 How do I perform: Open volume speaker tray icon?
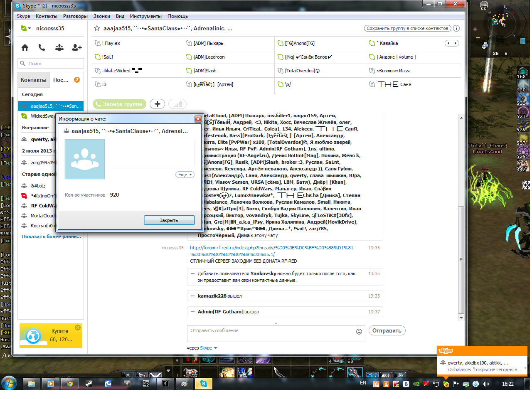(486, 384)
